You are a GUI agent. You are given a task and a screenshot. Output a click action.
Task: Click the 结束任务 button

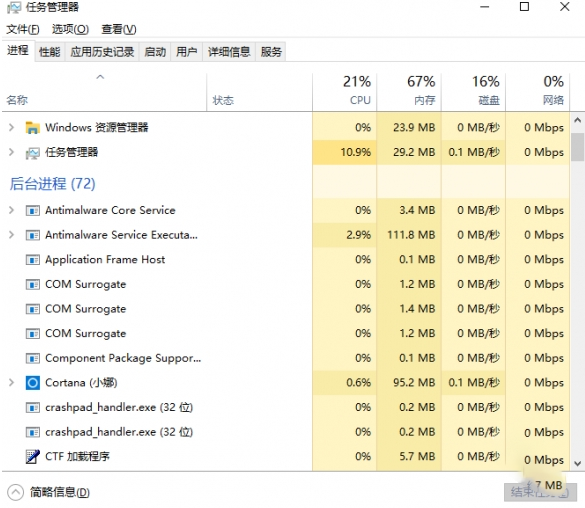pos(540,492)
